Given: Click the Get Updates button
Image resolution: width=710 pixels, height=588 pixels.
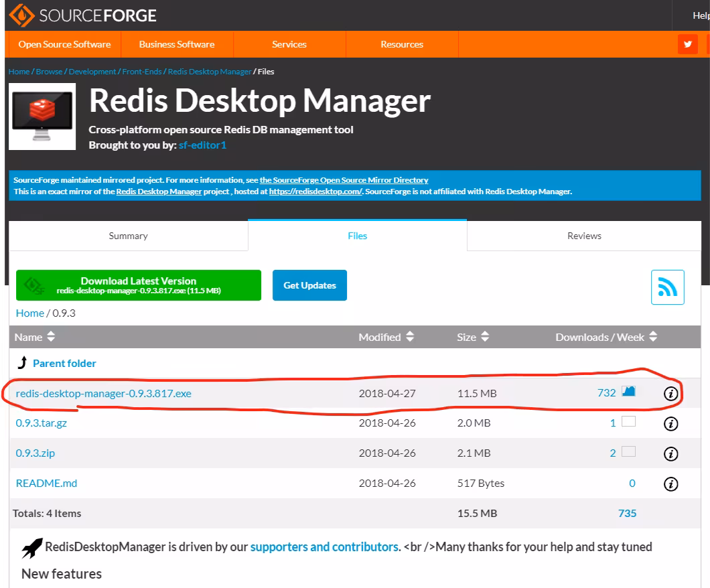Looking at the screenshot, I should click(x=309, y=285).
